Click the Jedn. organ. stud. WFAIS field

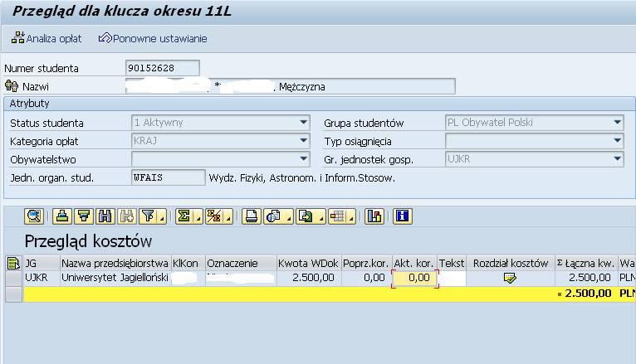[169, 177]
